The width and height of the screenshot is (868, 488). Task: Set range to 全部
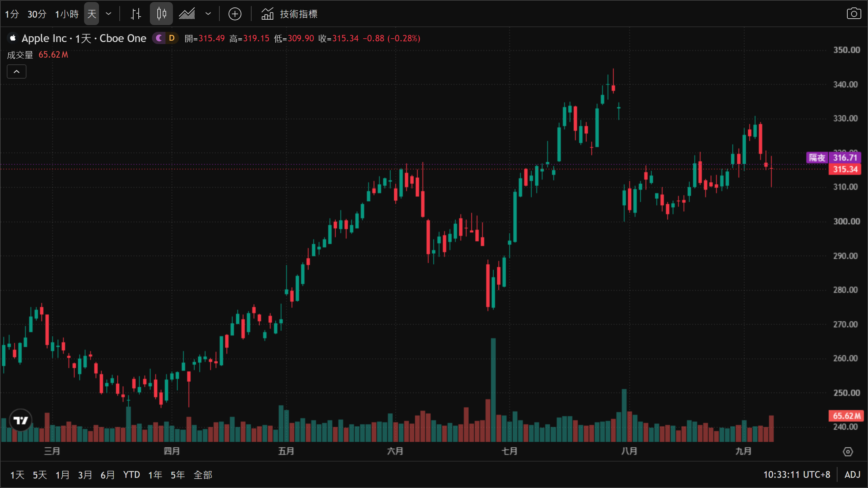[203, 475]
